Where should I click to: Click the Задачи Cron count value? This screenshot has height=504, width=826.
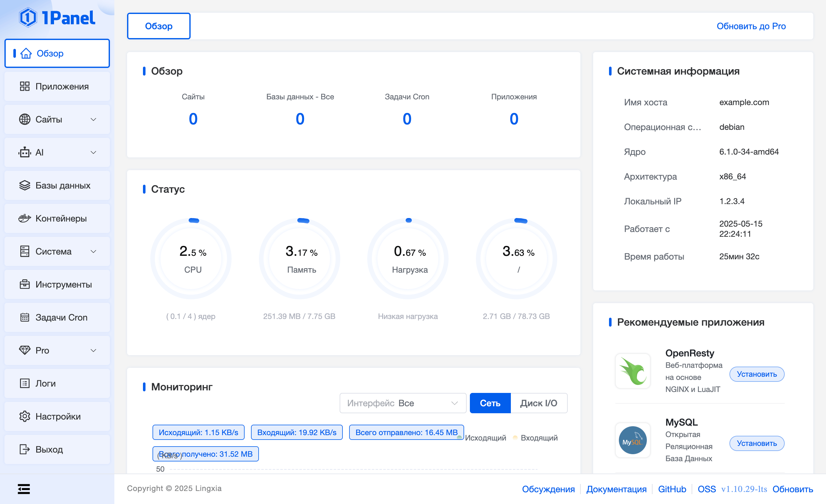(x=407, y=119)
